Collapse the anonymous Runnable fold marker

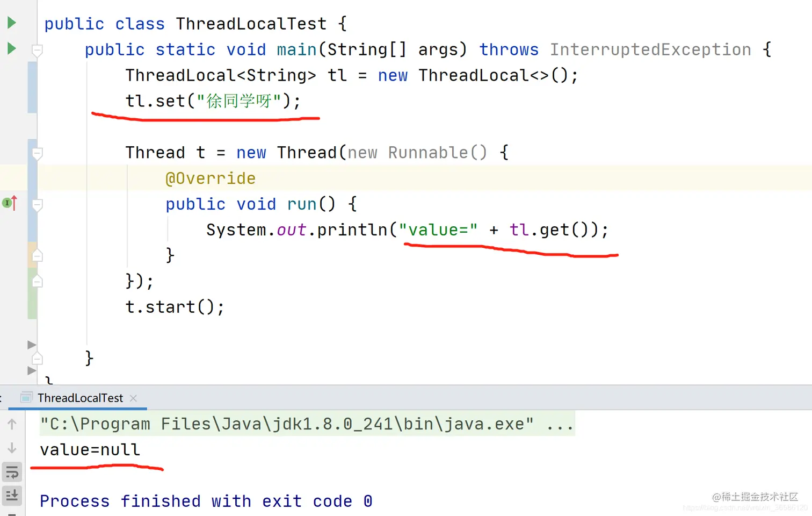click(37, 153)
